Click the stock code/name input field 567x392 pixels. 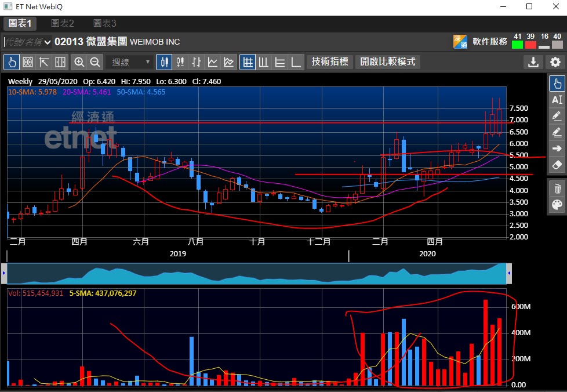[x=23, y=42]
